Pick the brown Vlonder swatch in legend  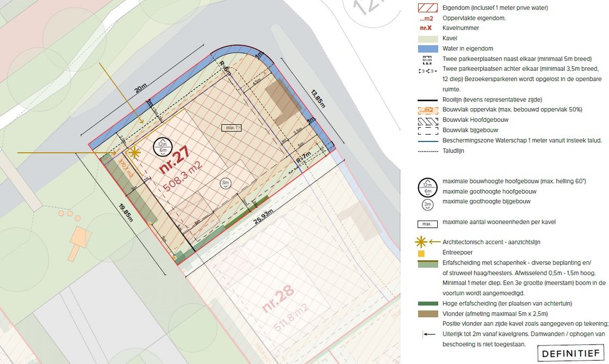point(427,314)
